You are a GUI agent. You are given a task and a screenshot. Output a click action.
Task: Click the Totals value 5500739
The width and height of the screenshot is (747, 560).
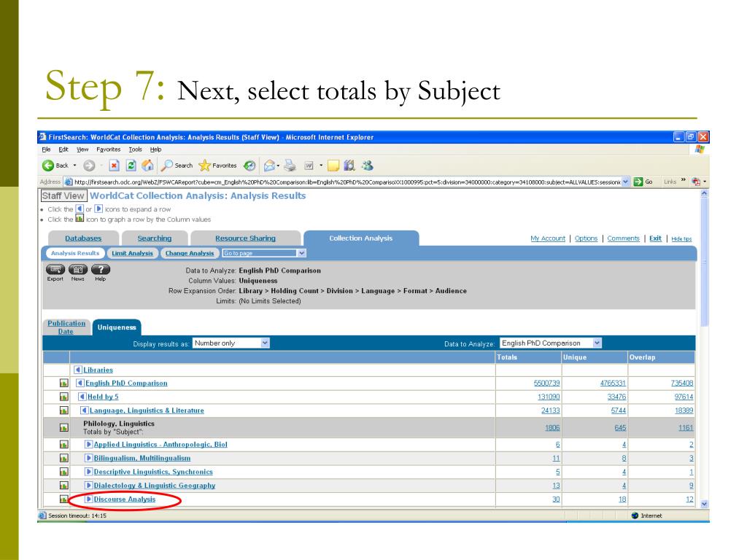tap(547, 383)
